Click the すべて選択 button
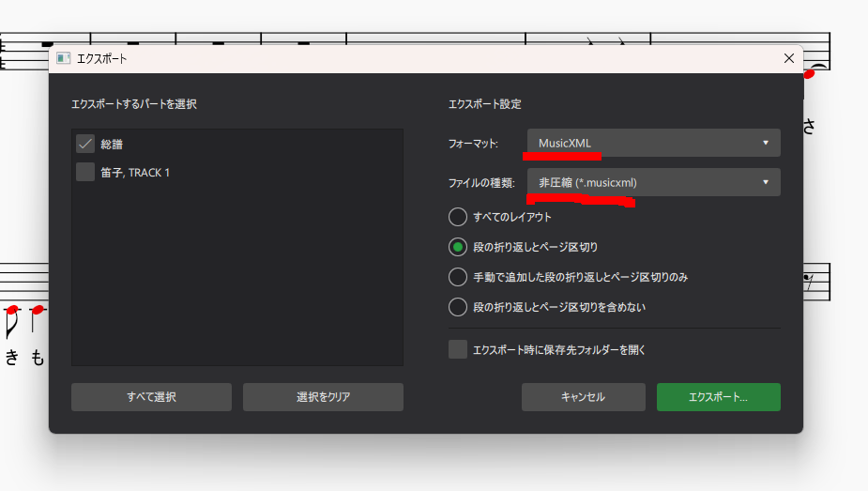Image resolution: width=868 pixels, height=491 pixels. tap(152, 397)
